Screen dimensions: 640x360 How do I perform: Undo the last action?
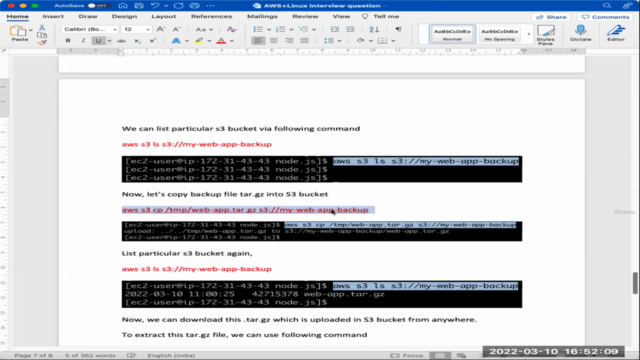[x=155, y=6]
